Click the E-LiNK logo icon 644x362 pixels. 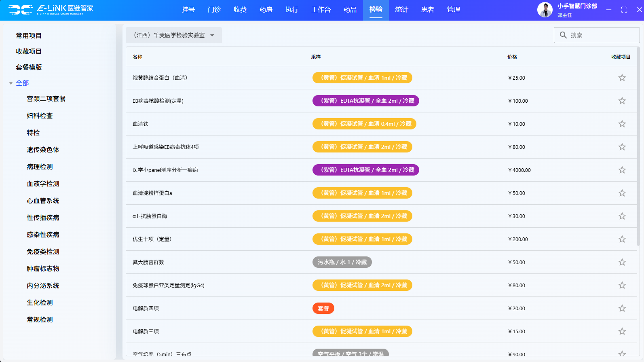[21, 10]
